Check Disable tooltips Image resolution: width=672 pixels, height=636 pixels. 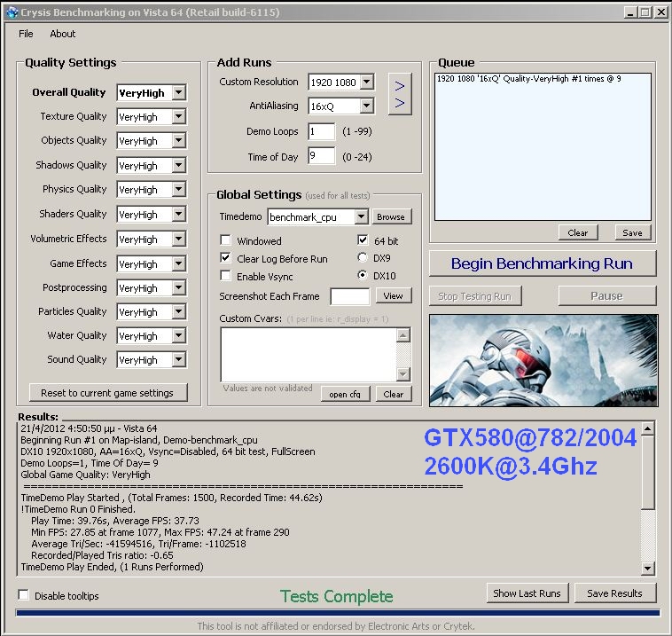(24, 595)
